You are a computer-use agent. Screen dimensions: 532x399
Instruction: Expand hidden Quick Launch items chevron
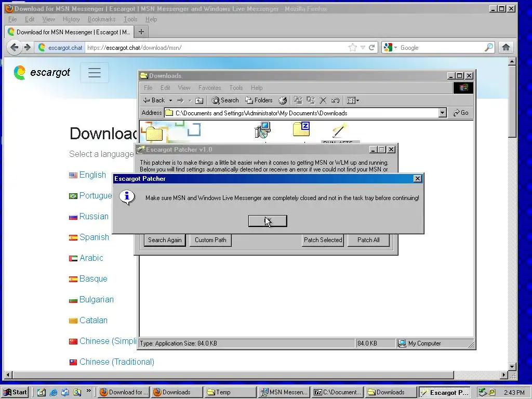tap(88, 391)
